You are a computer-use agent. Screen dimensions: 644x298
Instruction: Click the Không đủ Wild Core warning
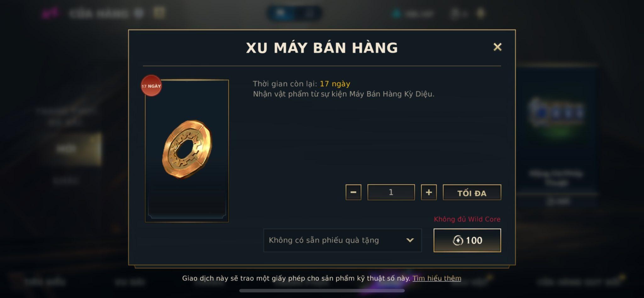point(467,219)
